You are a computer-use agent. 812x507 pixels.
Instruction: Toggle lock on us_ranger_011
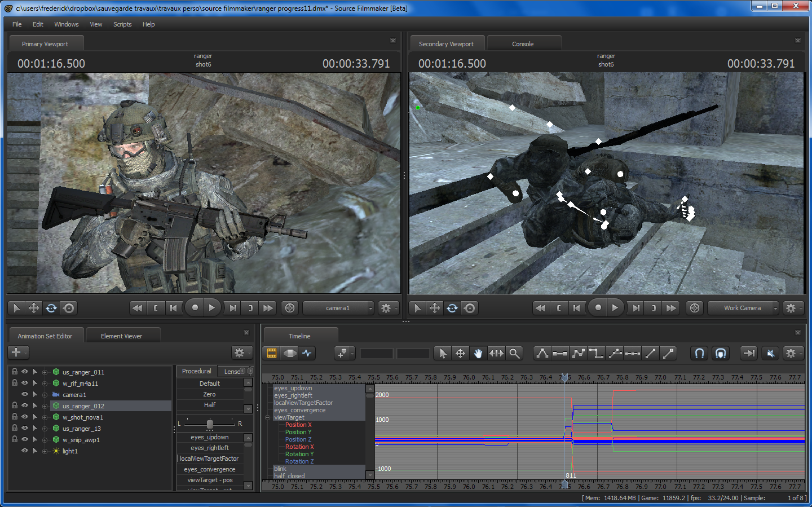tap(15, 372)
